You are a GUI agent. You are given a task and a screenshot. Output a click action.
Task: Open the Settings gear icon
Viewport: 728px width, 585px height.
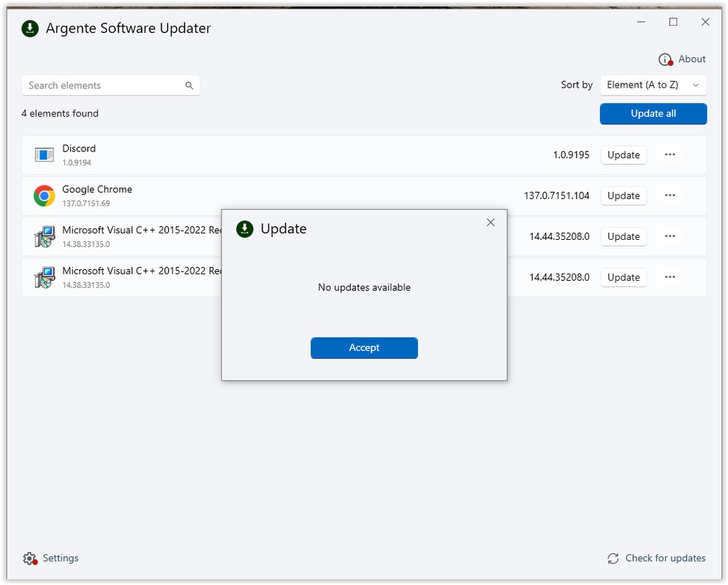point(30,559)
